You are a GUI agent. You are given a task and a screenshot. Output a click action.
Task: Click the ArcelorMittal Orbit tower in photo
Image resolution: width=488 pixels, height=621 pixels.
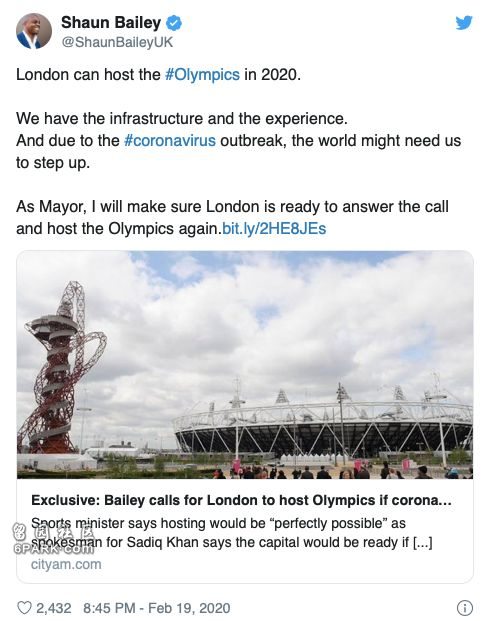pyautogui.click(x=61, y=368)
